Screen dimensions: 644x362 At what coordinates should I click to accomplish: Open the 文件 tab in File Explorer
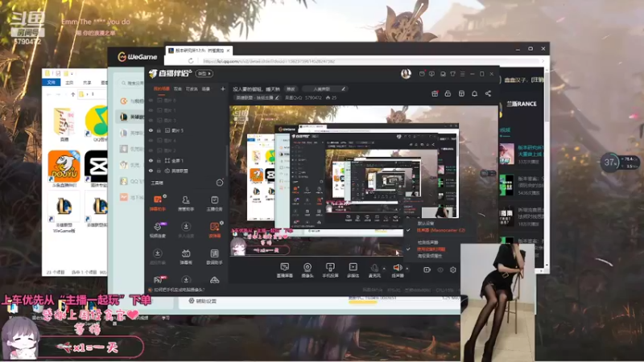51,83
